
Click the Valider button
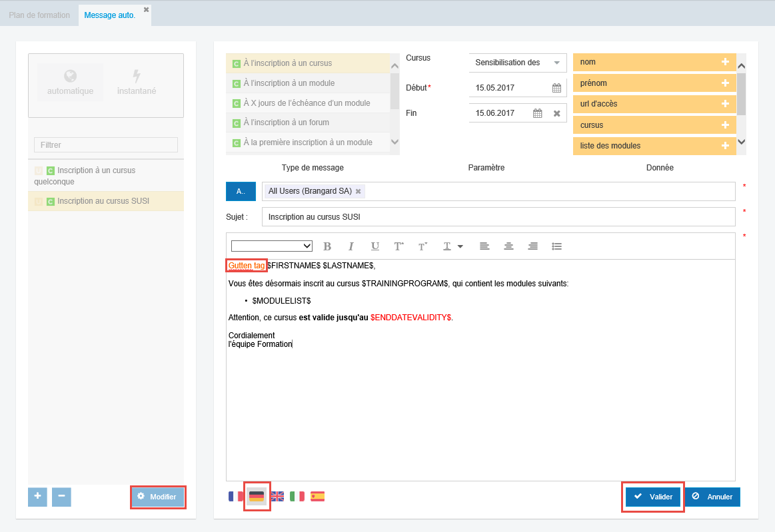(x=653, y=497)
